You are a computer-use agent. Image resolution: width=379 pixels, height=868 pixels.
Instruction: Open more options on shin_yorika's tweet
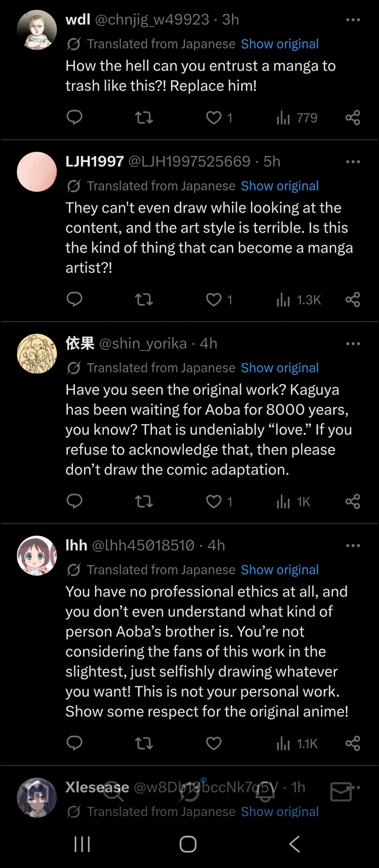point(352,344)
